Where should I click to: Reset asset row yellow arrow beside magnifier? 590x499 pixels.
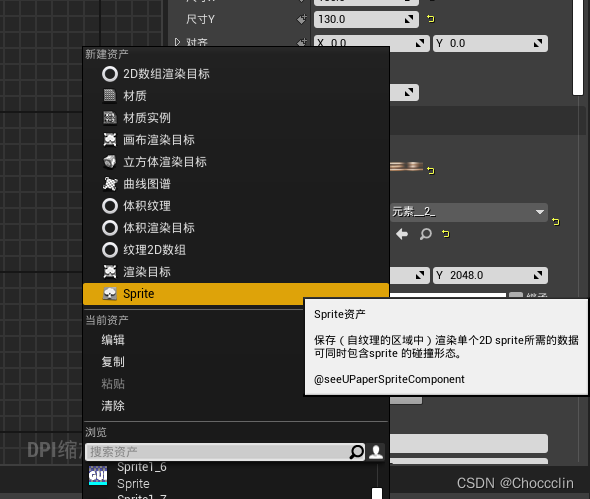pos(446,234)
